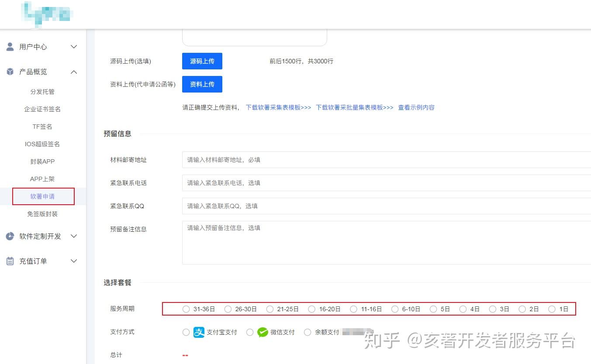Click the 服务周期 label
Viewport: 591px width, 364px height.
122,309
